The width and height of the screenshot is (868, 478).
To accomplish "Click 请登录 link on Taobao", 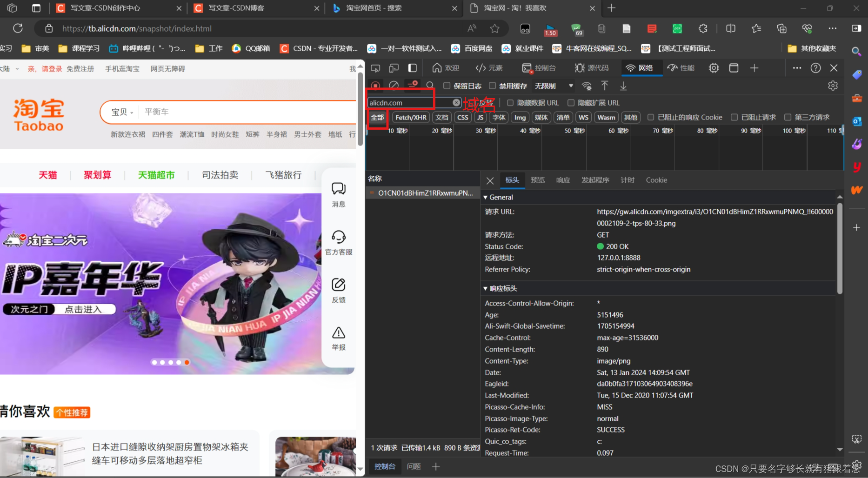I will [x=52, y=69].
